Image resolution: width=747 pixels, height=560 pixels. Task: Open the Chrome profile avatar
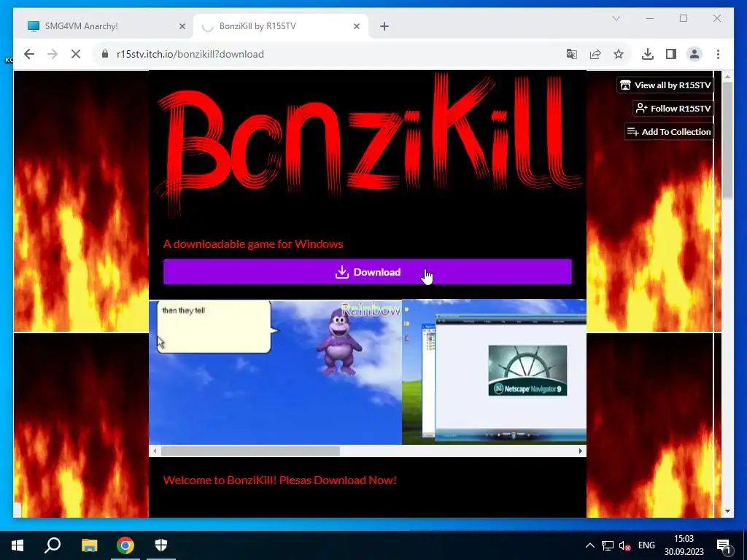[x=694, y=54]
